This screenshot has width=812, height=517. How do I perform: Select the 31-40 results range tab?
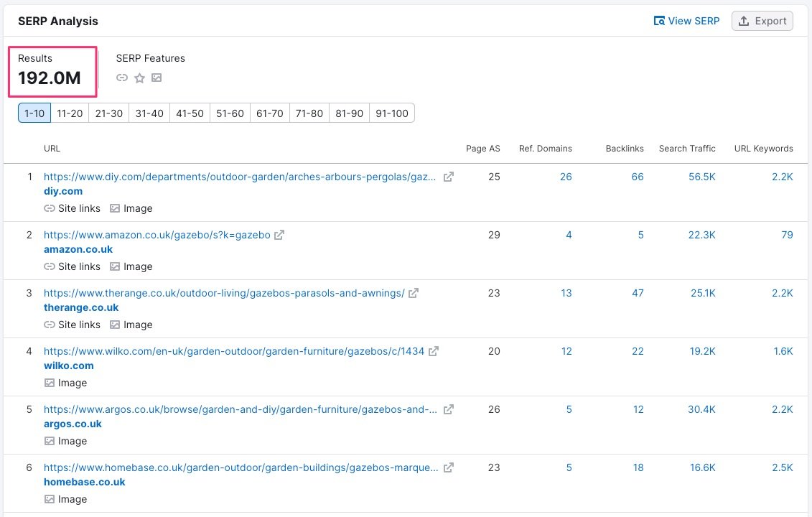pos(149,113)
